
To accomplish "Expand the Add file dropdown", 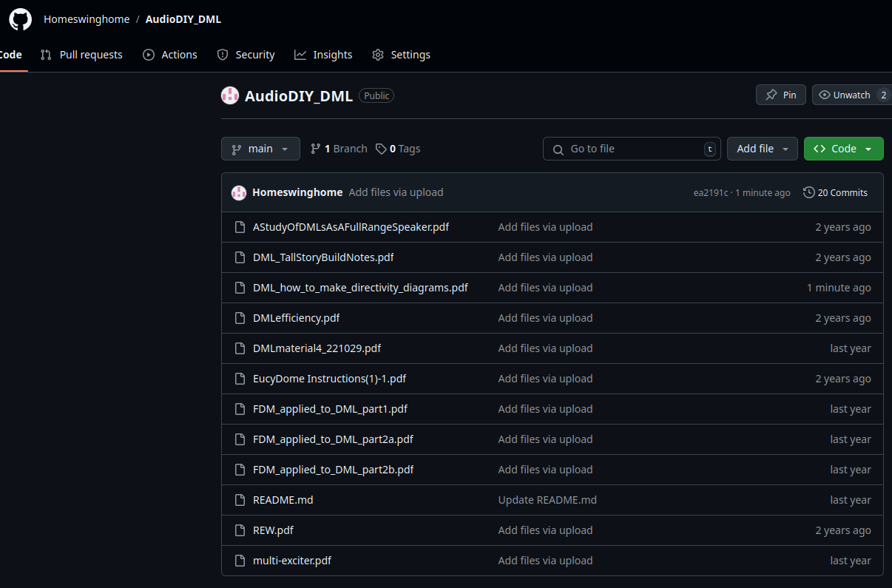I will pyautogui.click(x=763, y=149).
